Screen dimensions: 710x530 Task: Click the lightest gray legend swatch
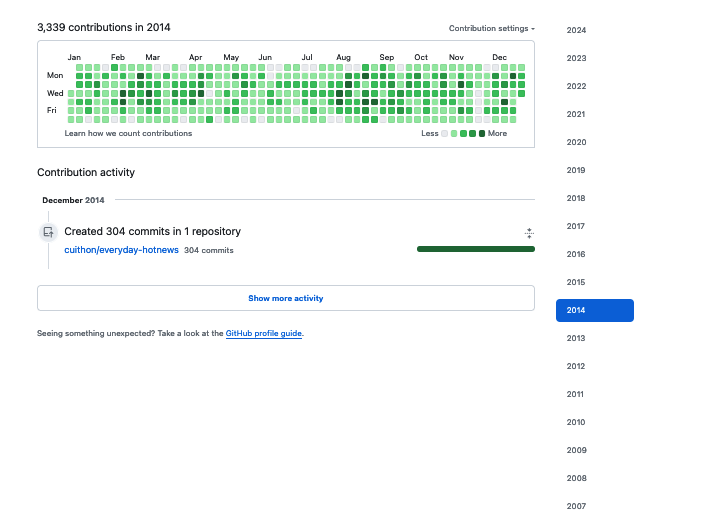(x=445, y=133)
